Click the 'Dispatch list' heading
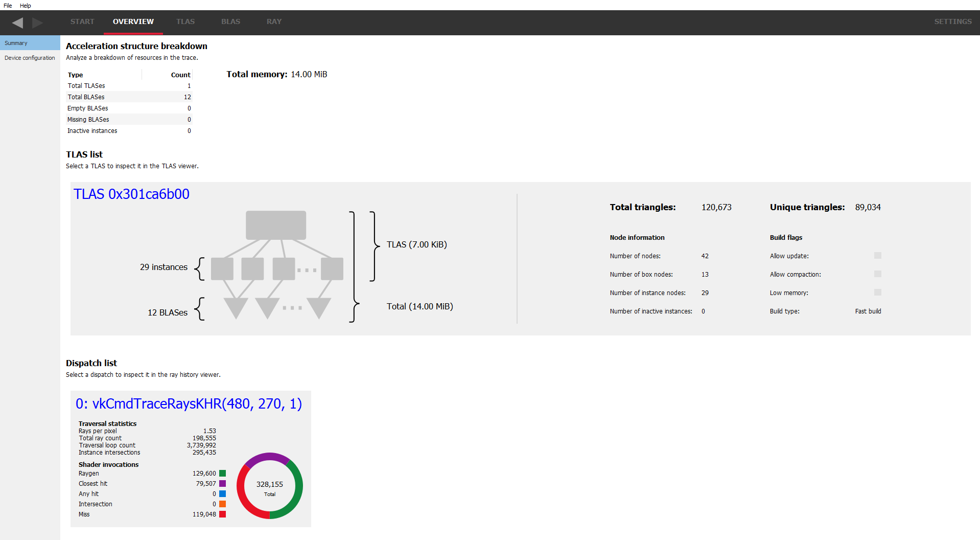The height and width of the screenshot is (540, 980). [91, 363]
